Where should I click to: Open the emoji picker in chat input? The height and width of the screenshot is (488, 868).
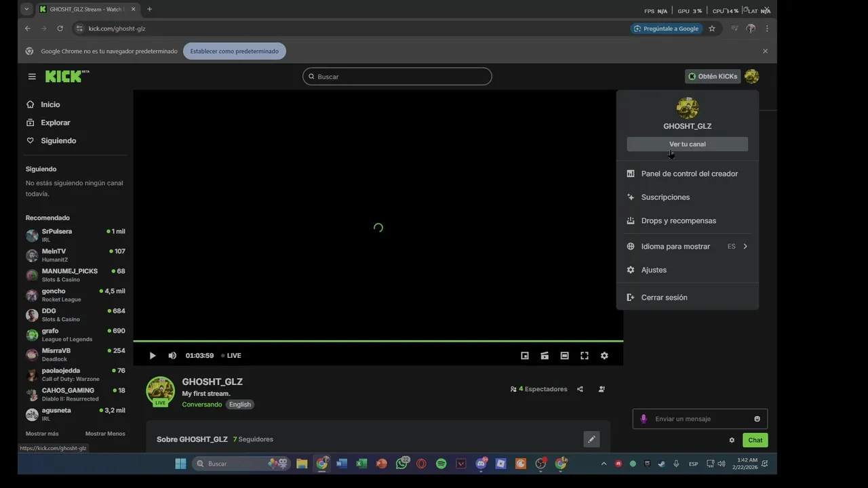coord(757,419)
